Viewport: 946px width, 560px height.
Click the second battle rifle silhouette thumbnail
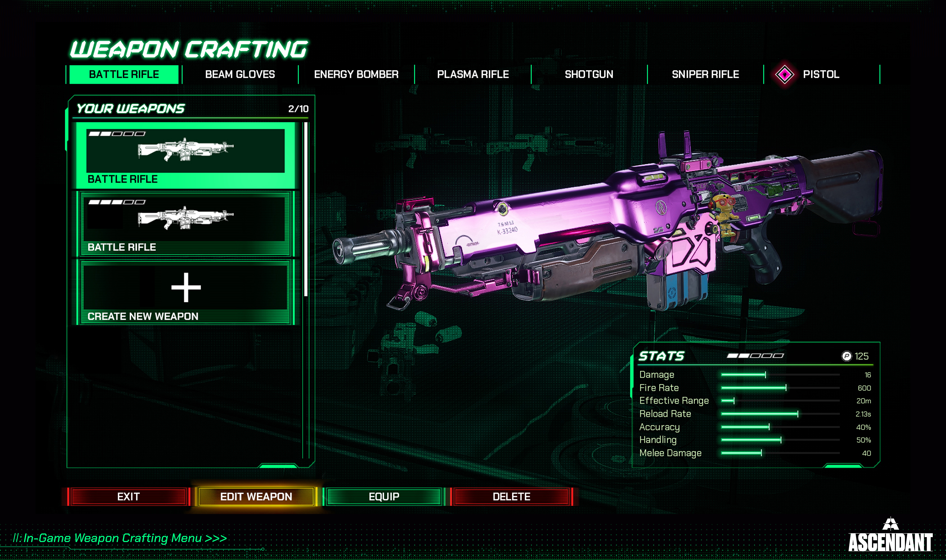pos(186,218)
